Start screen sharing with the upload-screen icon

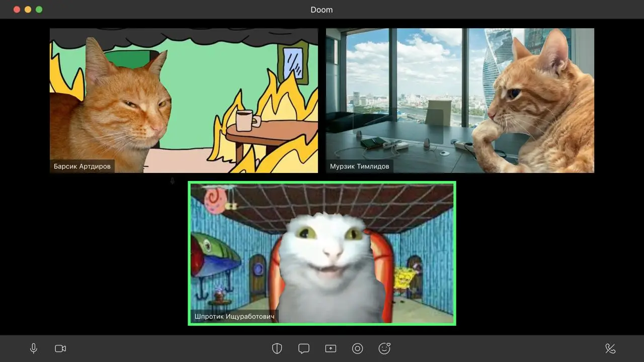click(330, 348)
